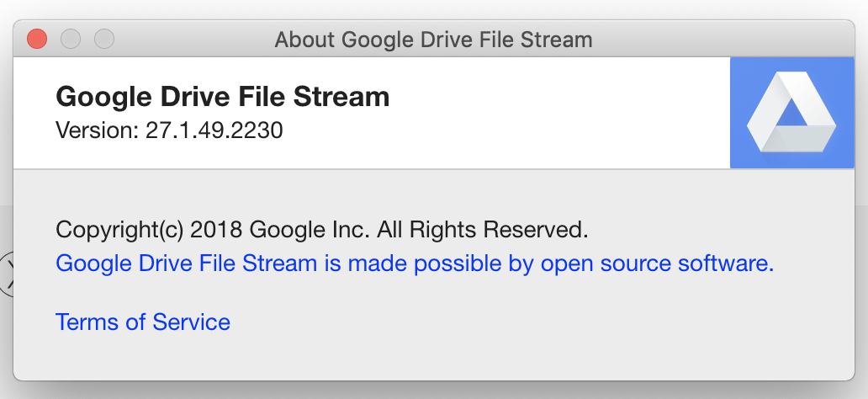
Task: Click the partially hidden circular icon behind window
Action: pos(6,274)
